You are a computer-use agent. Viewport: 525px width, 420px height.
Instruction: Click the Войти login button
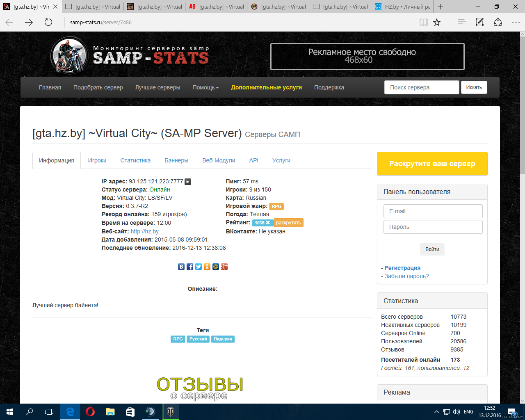(x=432, y=249)
